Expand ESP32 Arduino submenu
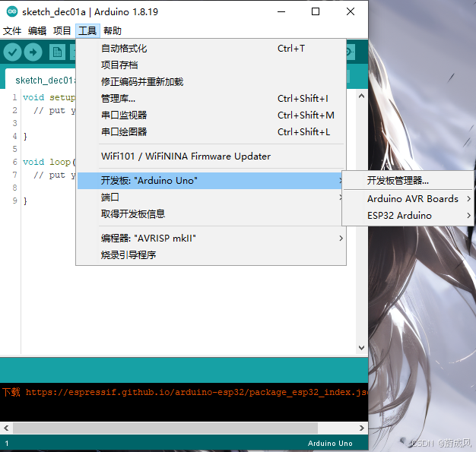Viewport: 476px width, 452px height. 408,216
